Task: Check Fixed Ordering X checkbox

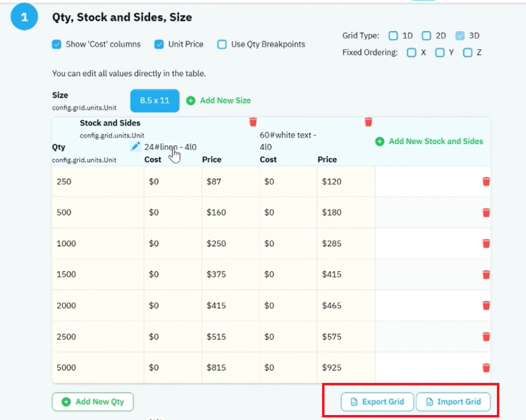Action: [411, 52]
